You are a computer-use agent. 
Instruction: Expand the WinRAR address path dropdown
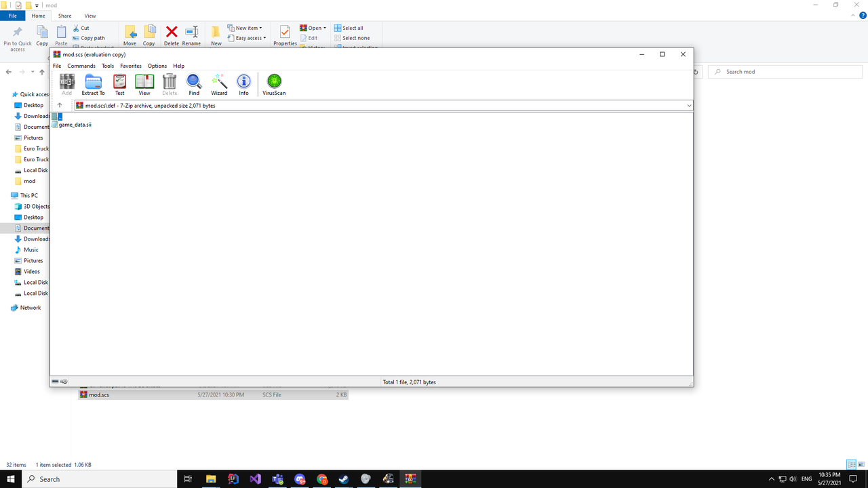click(689, 106)
